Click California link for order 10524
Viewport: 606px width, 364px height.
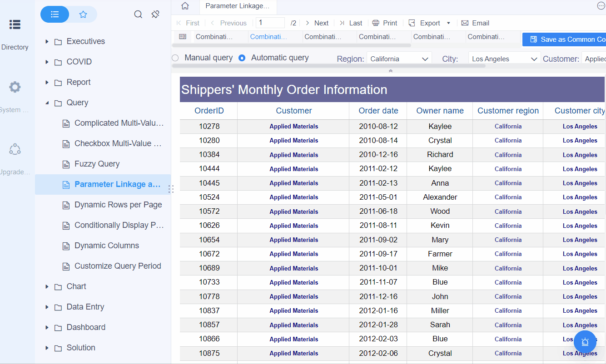point(508,197)
